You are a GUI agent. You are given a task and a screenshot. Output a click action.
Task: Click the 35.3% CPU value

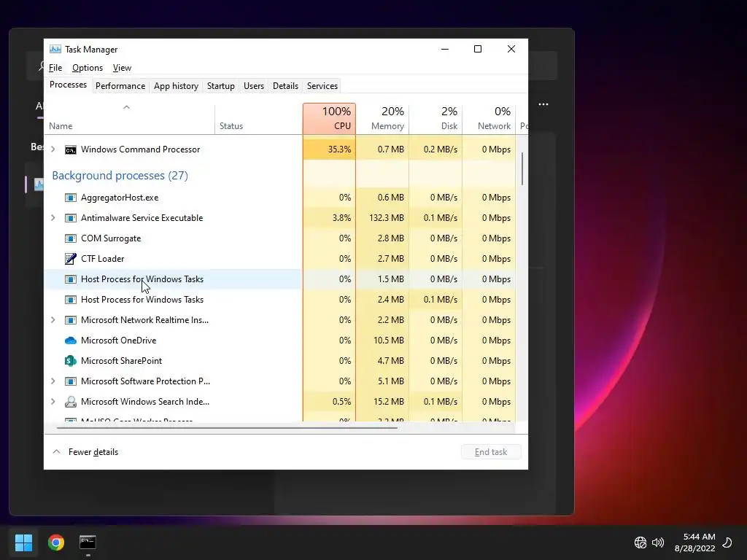(339, 149)
